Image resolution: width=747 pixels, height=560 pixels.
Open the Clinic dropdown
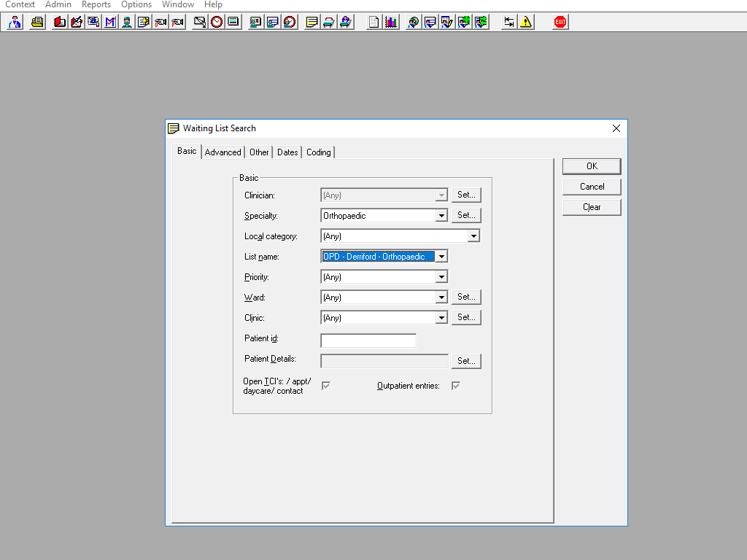441,318
